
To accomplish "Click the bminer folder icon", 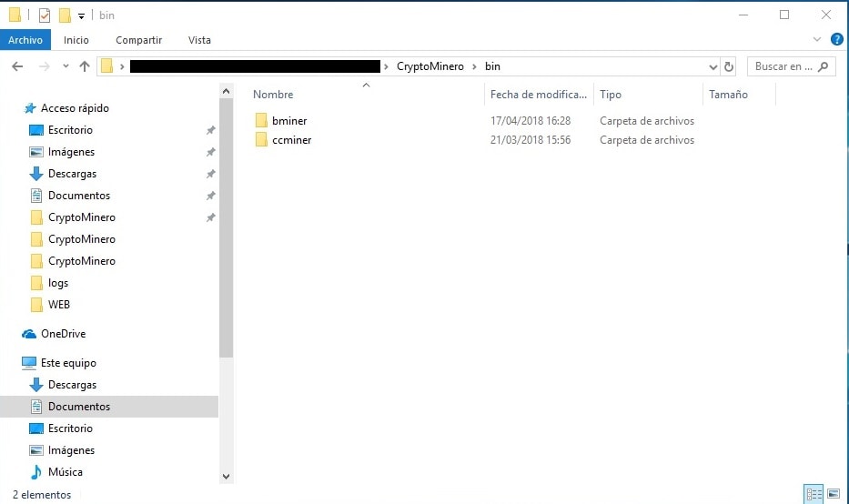I will coord(261,120).
